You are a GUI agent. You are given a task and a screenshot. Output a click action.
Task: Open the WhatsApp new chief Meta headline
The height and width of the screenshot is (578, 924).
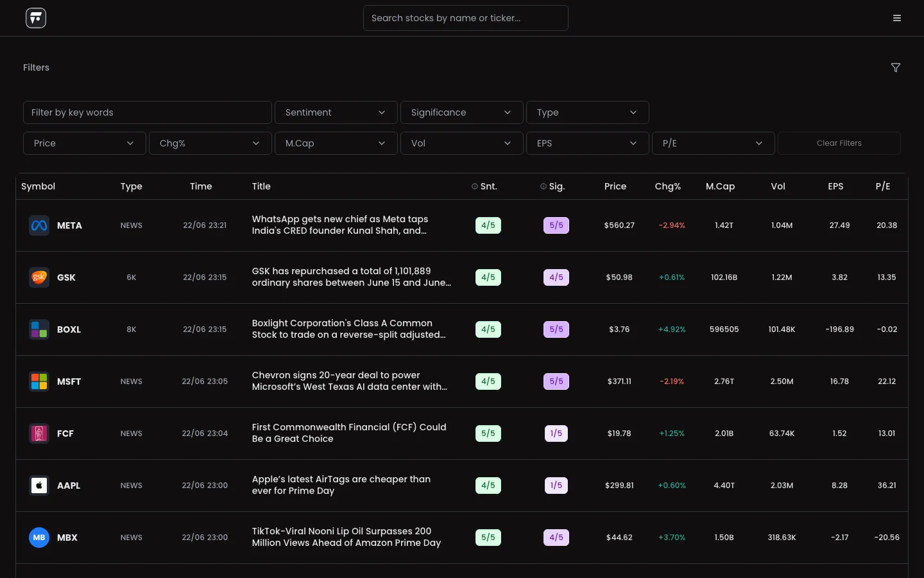click(340, 225)
